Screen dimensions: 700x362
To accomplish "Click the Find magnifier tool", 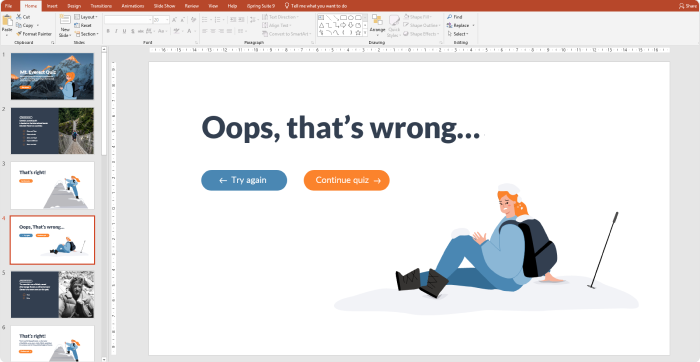I will click(454, 17).
